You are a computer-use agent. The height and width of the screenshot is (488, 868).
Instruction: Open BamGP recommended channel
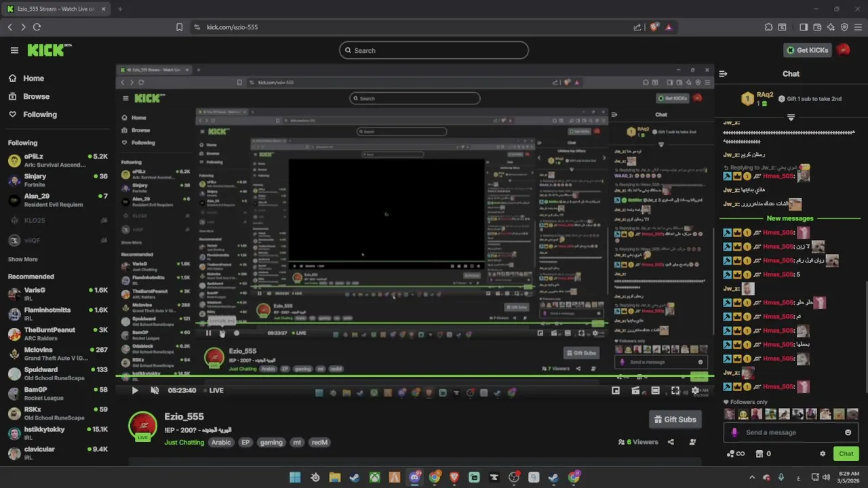[x=58, y=393]
